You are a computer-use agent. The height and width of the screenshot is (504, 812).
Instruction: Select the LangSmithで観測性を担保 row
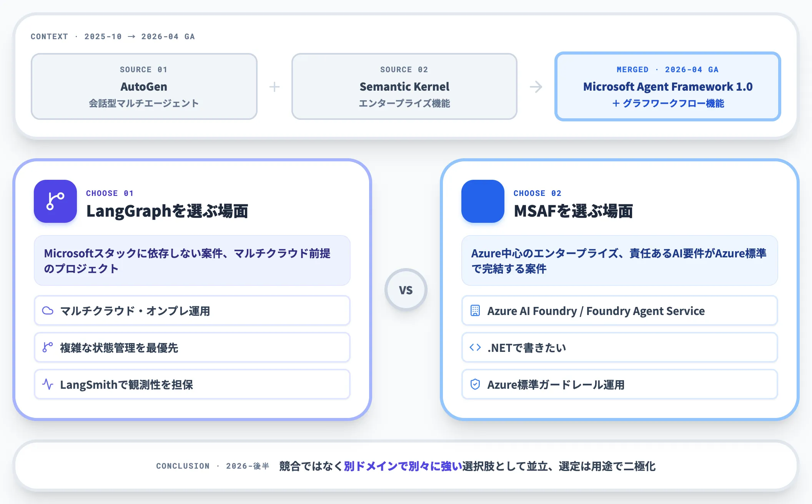click(x=192, y=384)
